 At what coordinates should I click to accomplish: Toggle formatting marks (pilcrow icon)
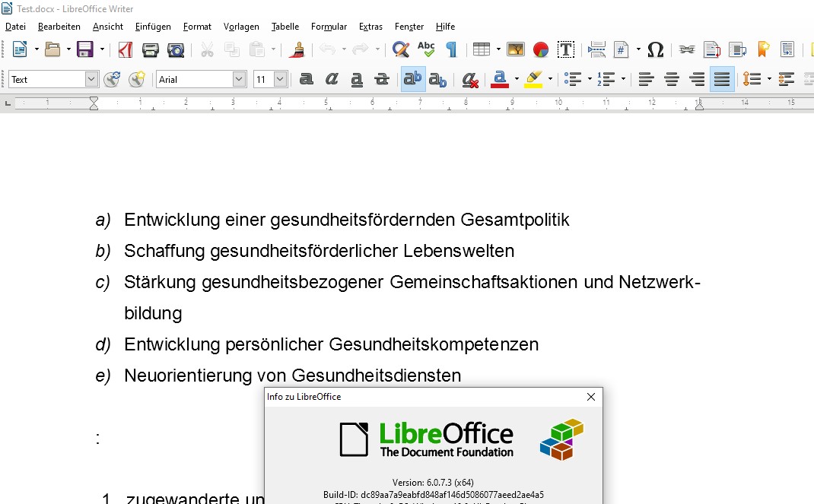pyautogui.click(x=452, y=49)
